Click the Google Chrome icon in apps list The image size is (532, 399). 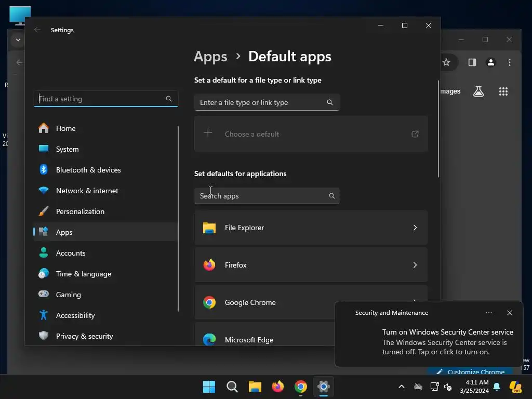(209, 302)
